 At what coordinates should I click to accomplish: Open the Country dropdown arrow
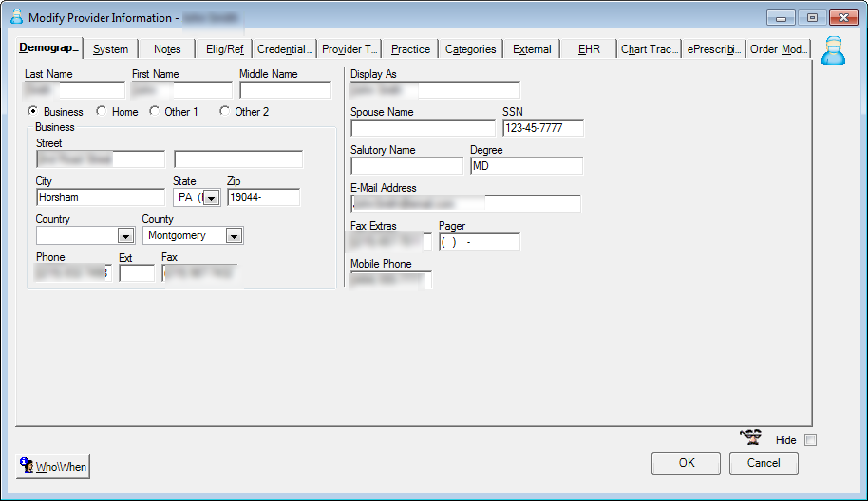[x=125, y=236]
